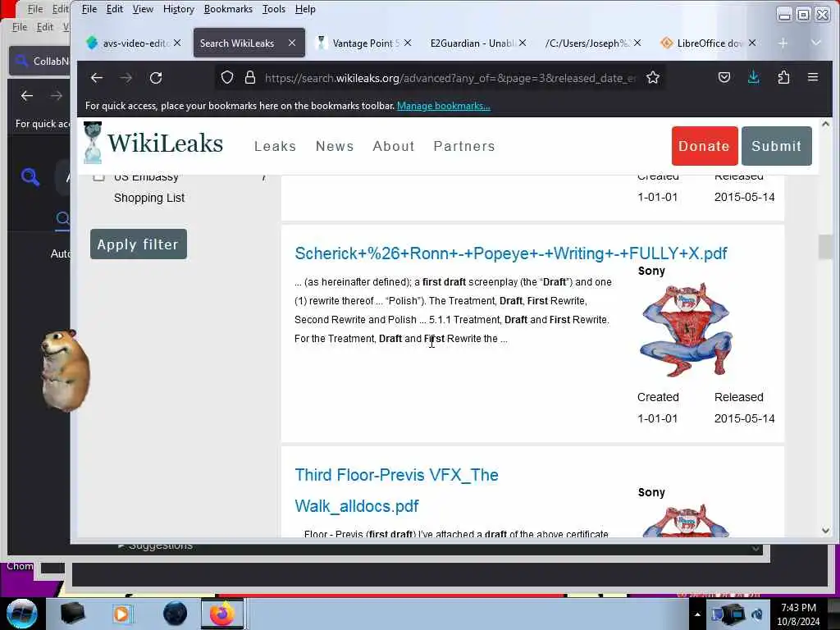Click the Firefox taskbar icon
The width and height of the screenshot is (840, 630).
coord(221,614)
